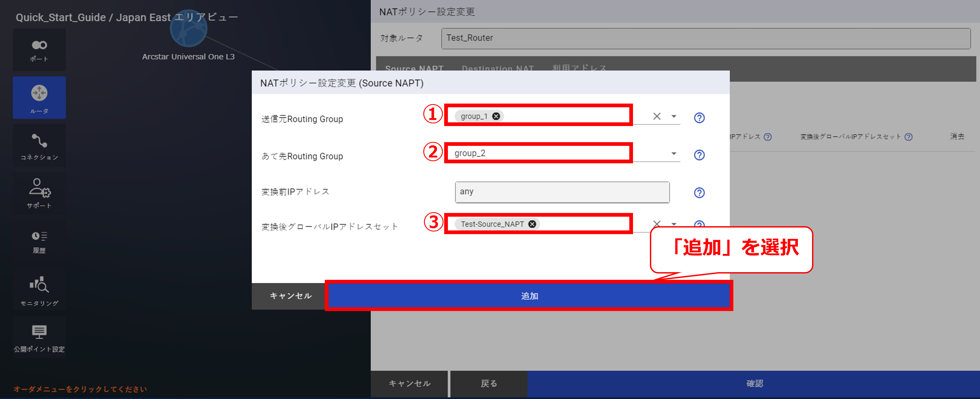980x399 pixels.
Task: Open the ポート sidebar icon
Action: (x=39, y=50)
